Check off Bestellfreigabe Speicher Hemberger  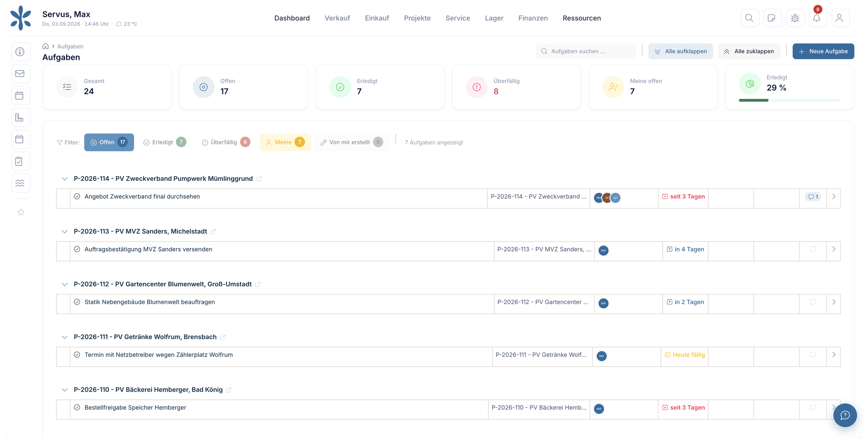[77, 408]
